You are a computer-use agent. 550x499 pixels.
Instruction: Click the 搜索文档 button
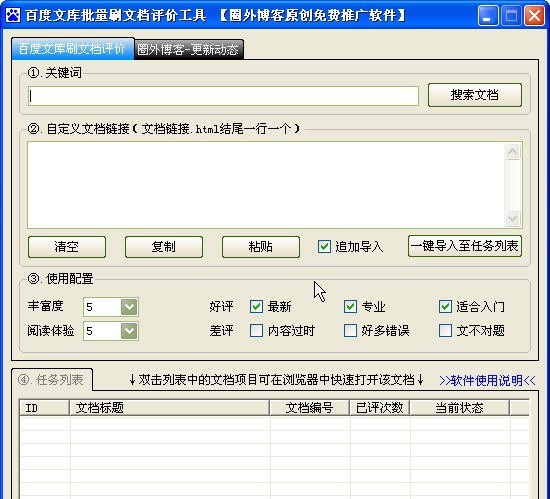click(x=475, y=95)
